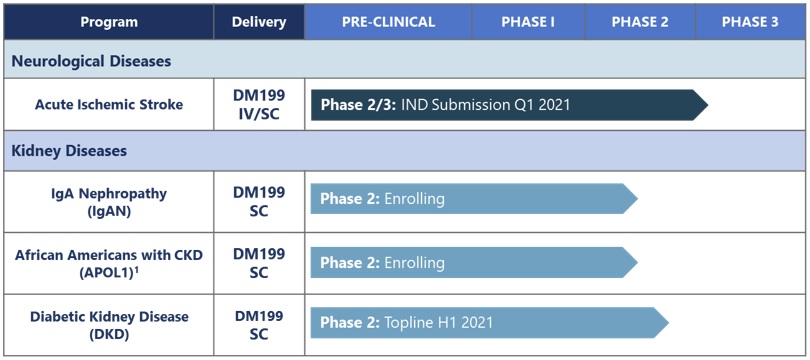Open the Diabetic Kidney Disease (DKD) program
The height and width of the screenshot is (360, 810).
(x=109, y=325)
